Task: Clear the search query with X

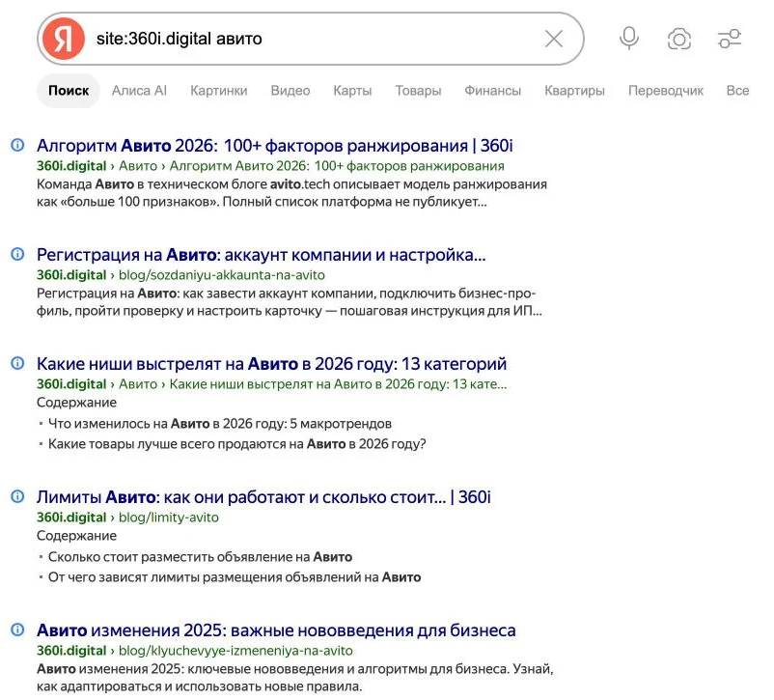Action: point(554,39)
